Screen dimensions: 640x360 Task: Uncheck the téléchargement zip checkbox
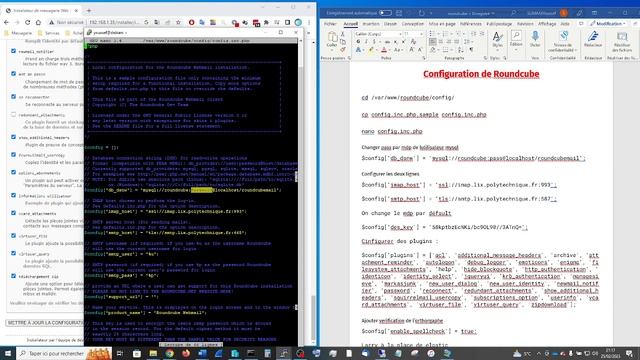click(13, 276)
